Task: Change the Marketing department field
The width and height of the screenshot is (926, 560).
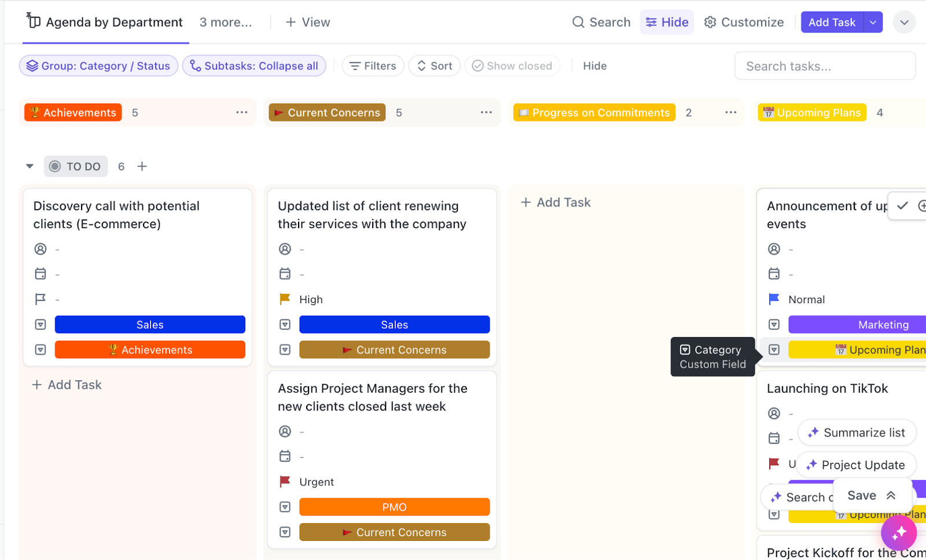Action: point(857,325)
